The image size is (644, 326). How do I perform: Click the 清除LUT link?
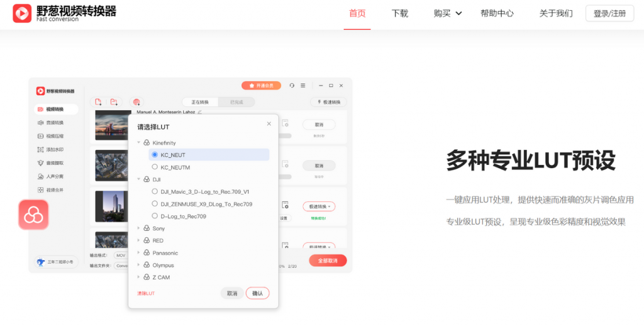146,293
